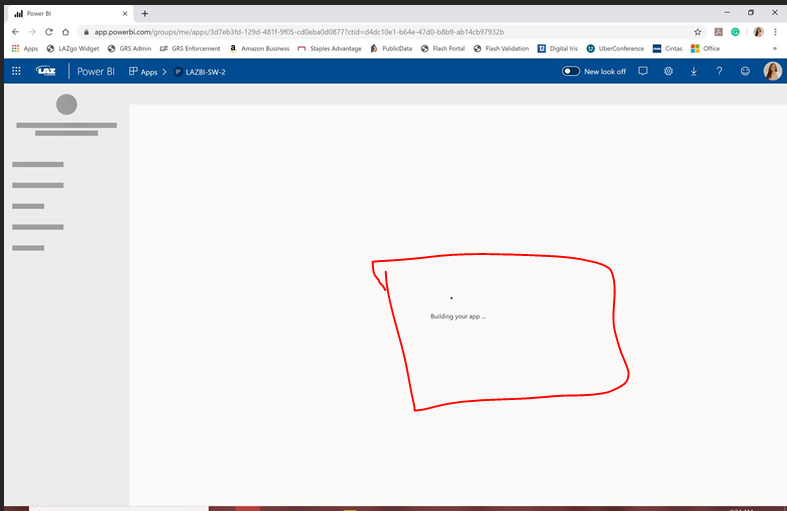Open a new browser tab
Image resolution: width=787 pixels, height=511 pixels.
point(145,14)
